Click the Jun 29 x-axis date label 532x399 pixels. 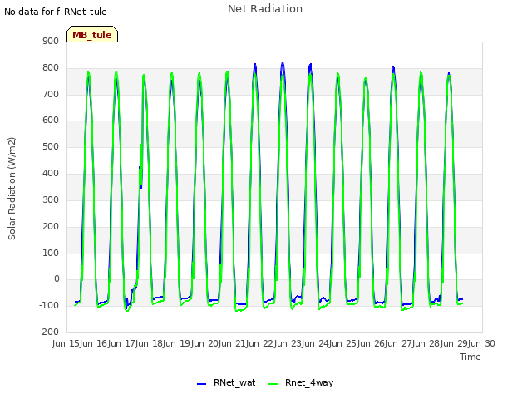click(455, 343)
